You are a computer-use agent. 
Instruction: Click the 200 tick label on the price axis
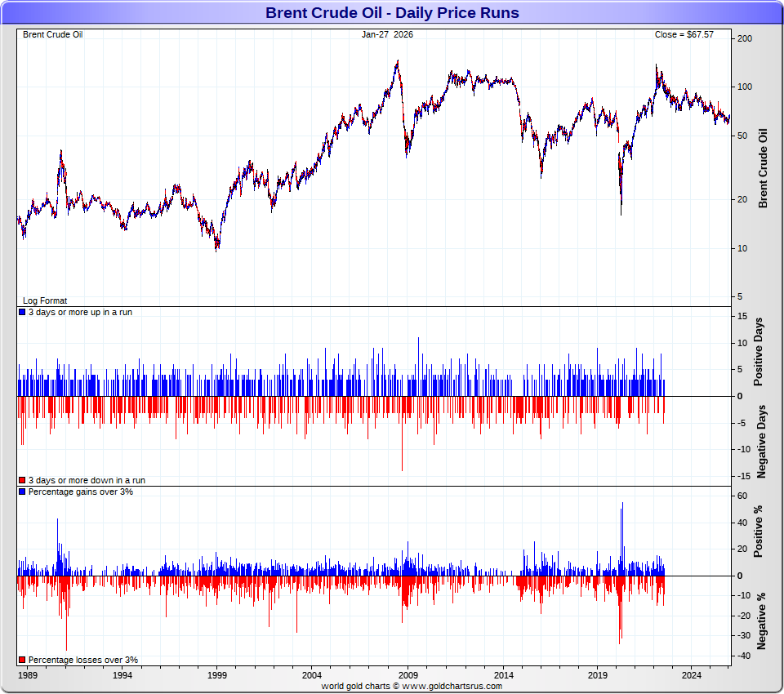point(744,38)
